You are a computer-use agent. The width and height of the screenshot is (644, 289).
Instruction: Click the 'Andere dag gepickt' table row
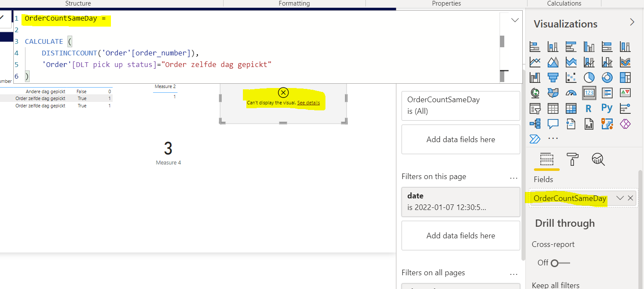point(56,91)
